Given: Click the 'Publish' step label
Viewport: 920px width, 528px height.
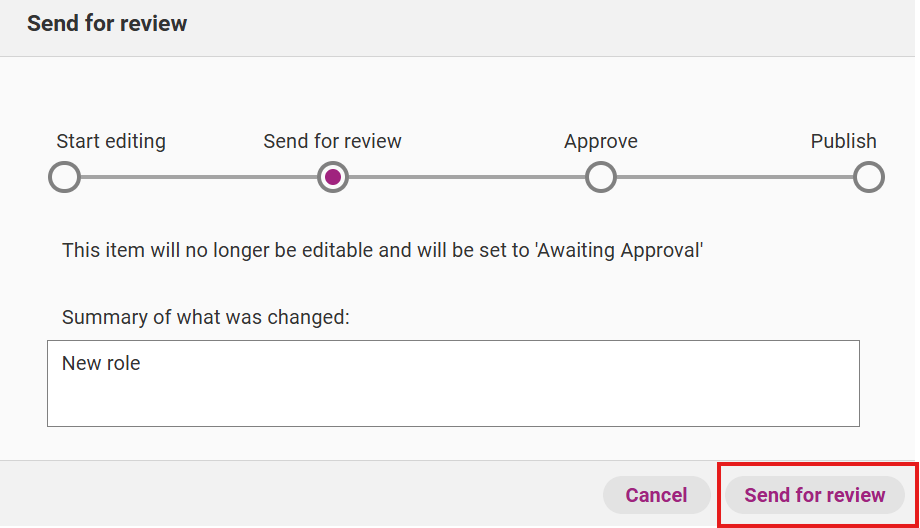Looking at the screenshot, I should click(x=843, y=141).
